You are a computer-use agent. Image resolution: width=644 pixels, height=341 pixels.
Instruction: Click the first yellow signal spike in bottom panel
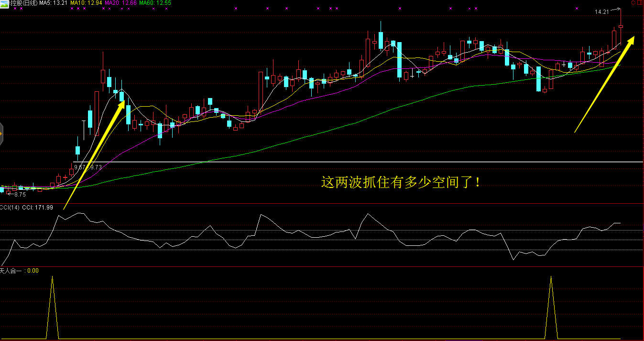tap(53, 307)
